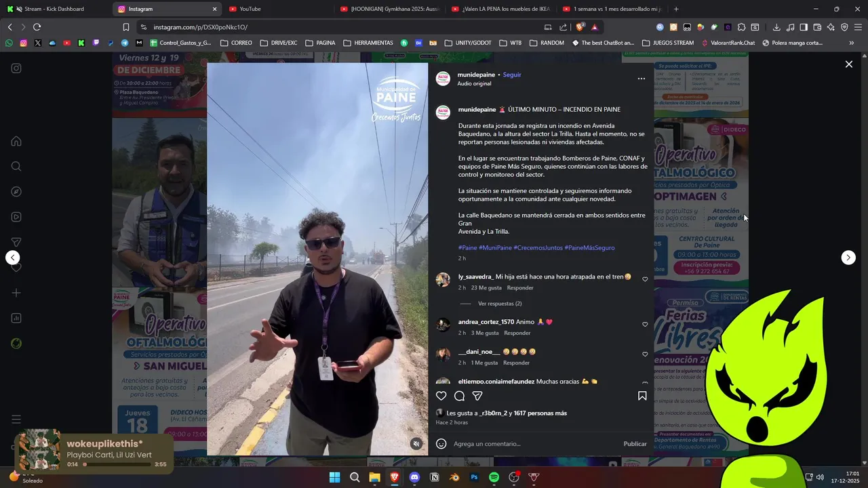Reply to ly_saavedra_ comment

tap(520, 288)
